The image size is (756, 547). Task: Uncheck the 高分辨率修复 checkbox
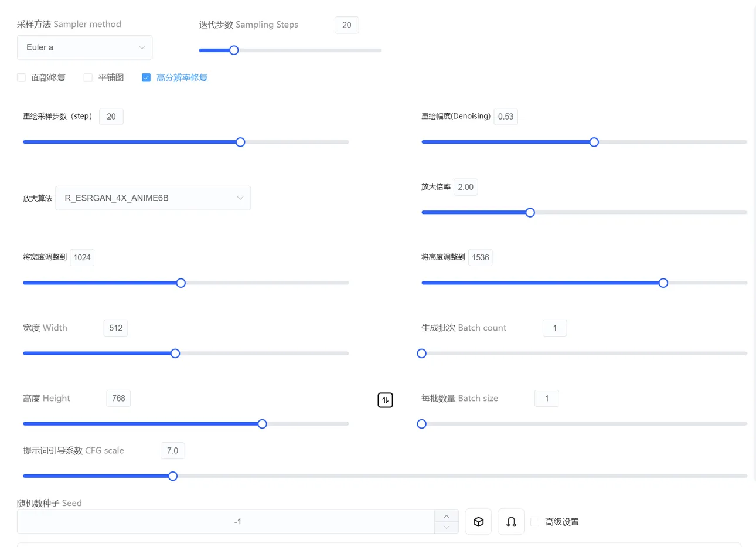[x=147, y=77]
